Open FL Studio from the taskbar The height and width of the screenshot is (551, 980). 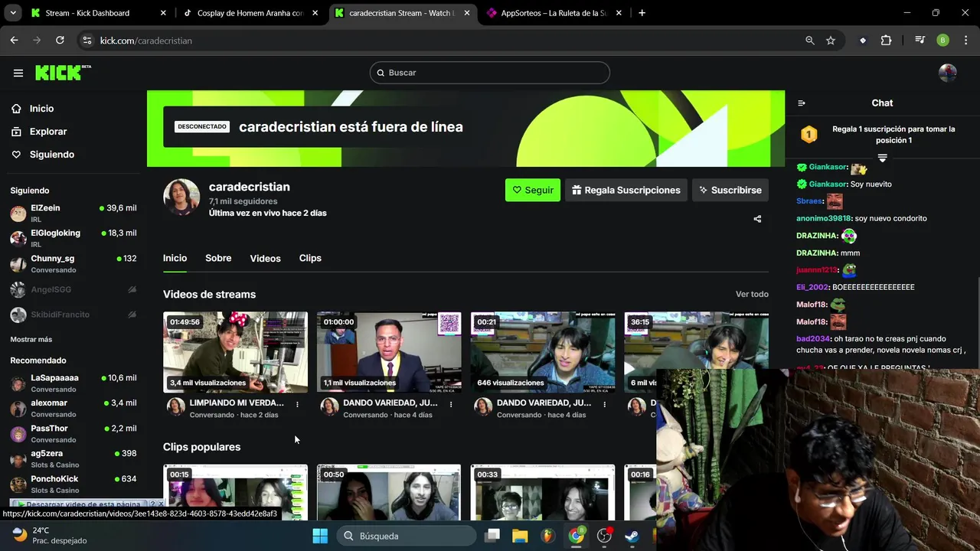tap(547, 536)
